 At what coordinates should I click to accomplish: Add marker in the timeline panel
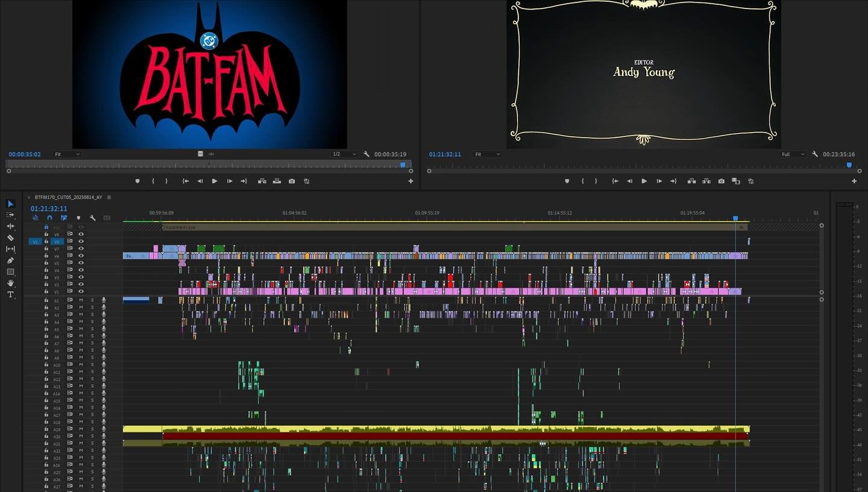tap(78, 218)
